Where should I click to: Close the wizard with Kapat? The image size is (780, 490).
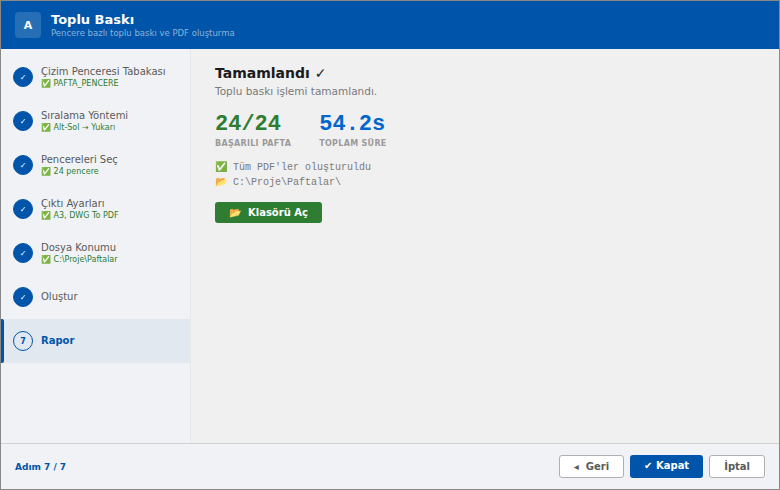tap(666, 467)
